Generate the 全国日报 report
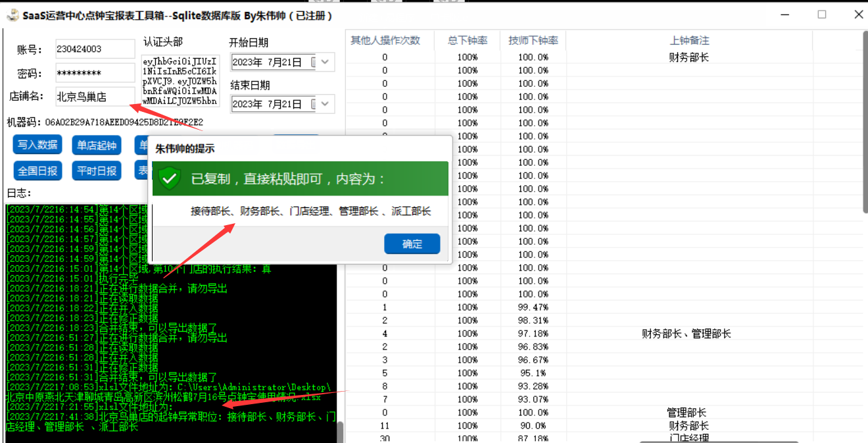The height and width of the screenshot is (443, 868). pos(37,171)
